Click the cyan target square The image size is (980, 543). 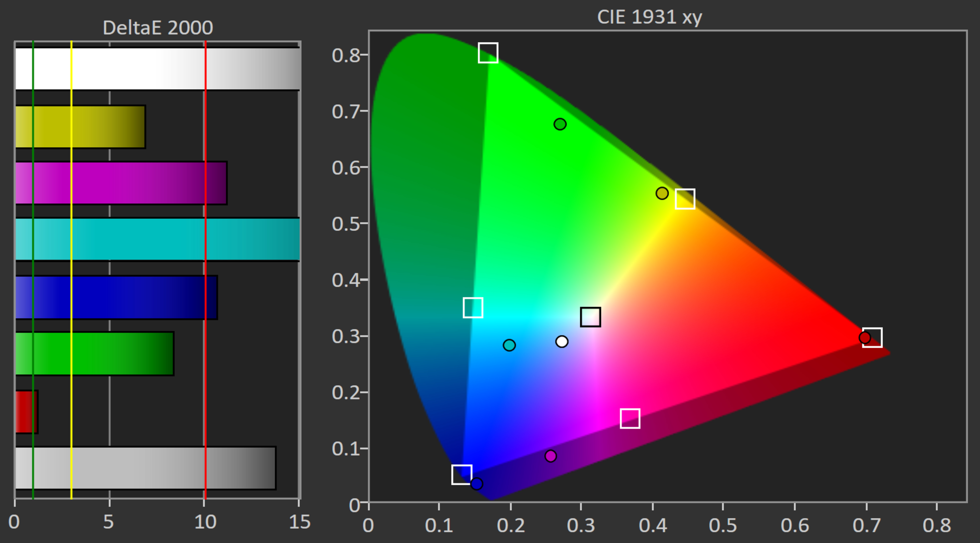(473, 307)
